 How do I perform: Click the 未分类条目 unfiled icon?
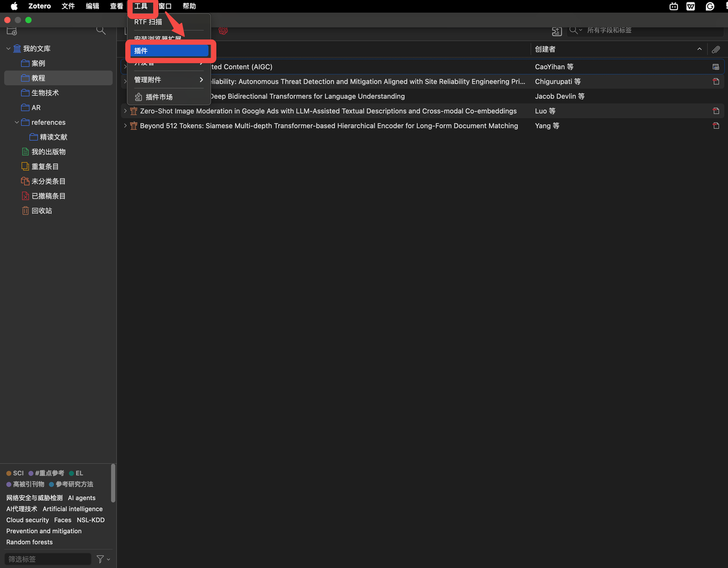(25, 181)
